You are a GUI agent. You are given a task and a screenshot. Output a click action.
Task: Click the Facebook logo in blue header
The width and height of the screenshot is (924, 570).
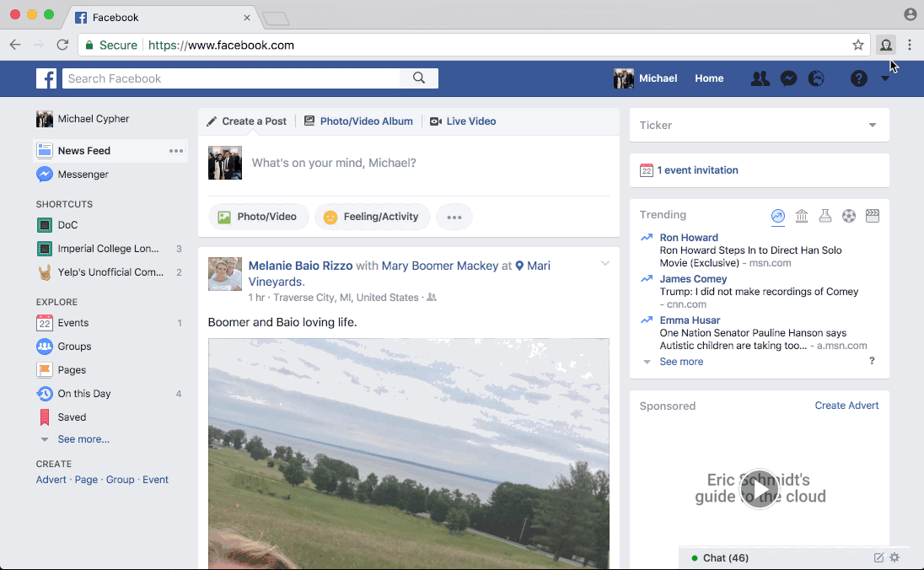46,78
